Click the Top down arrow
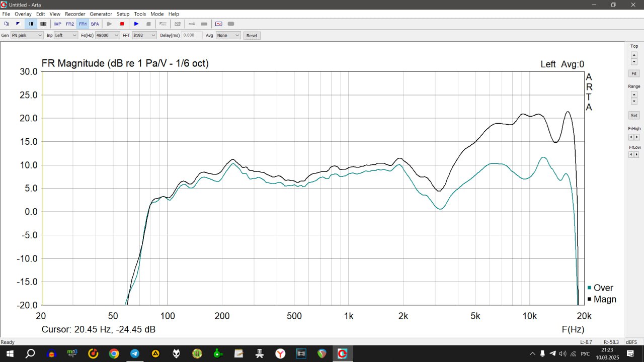Image resolution: width=644 pixels, height=362 pixels. (x=634, y=61)
